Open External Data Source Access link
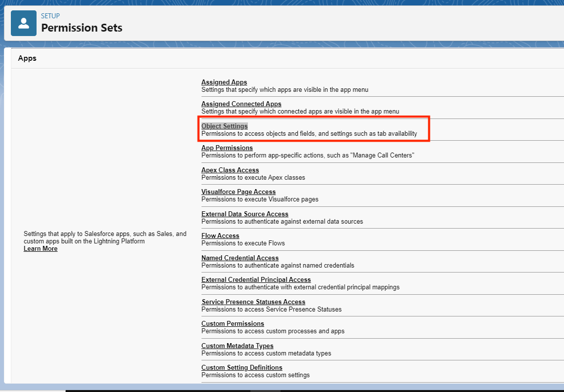The image size is (564, 392). [245, 214]
